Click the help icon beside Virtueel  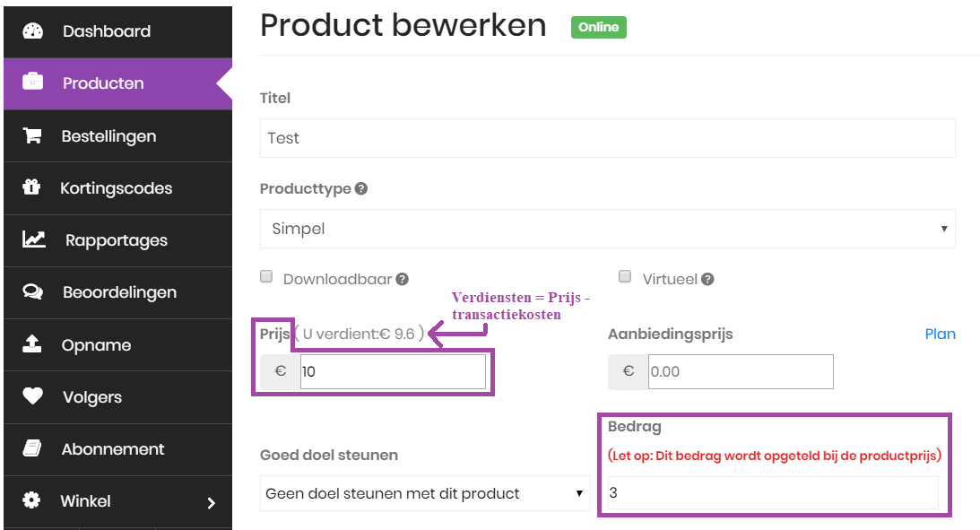tap(707, 280)
